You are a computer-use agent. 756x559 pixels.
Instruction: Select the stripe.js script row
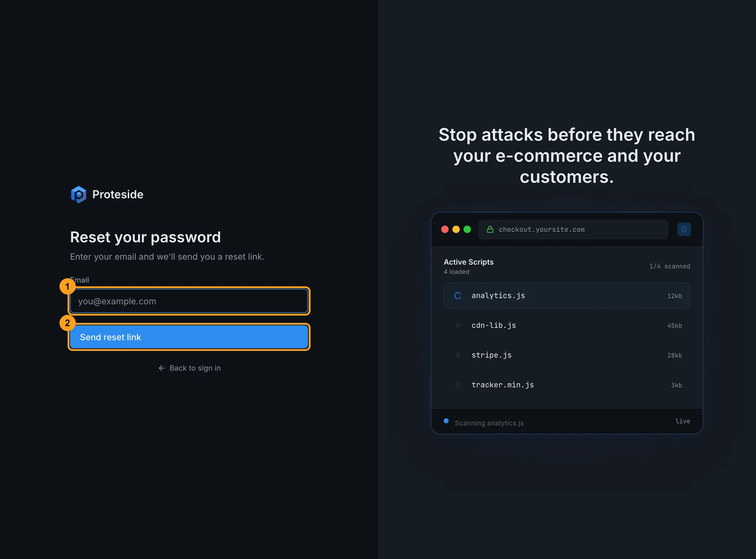tap(567, 355)
